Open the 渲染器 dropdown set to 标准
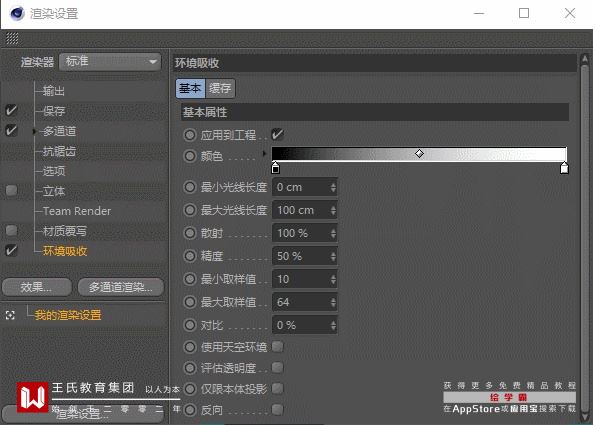The width and height of the screenshot is (593, 425). tap(110, 61)
